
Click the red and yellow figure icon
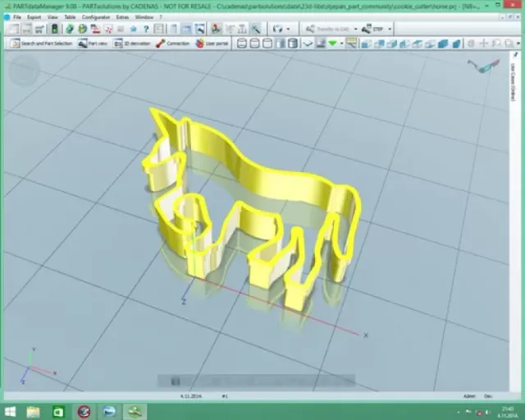pos(216,30)
